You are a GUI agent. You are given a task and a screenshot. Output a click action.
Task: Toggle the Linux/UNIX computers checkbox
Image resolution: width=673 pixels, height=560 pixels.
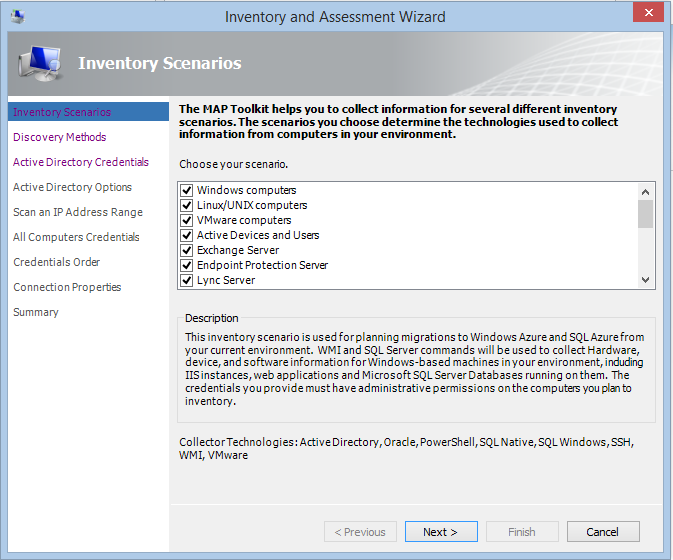point(186,205)
